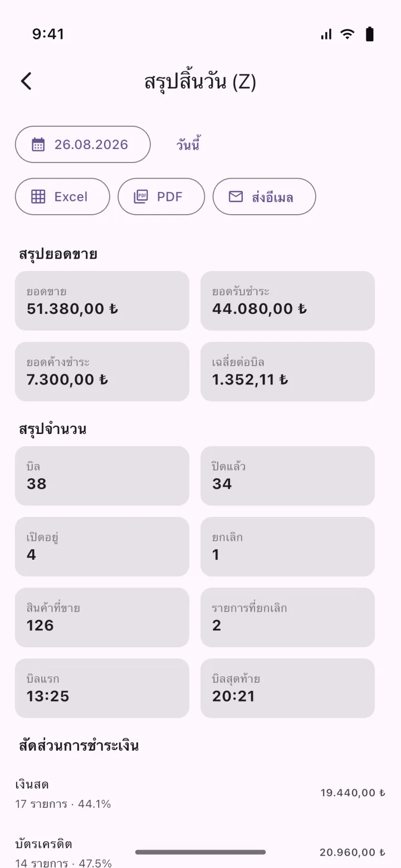This screenshot has width=401, height=868.
Task: Select the 26.08.2026 date chip
Action: (x=83, y=145)
